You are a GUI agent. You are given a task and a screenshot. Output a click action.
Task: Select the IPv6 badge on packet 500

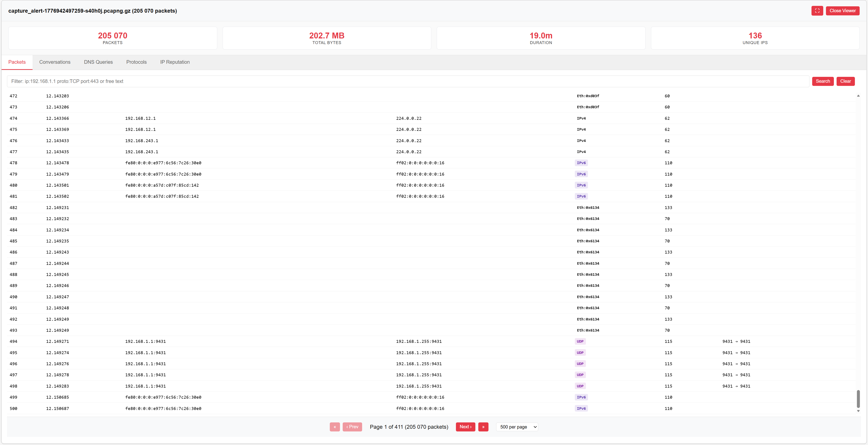(581, 408)
